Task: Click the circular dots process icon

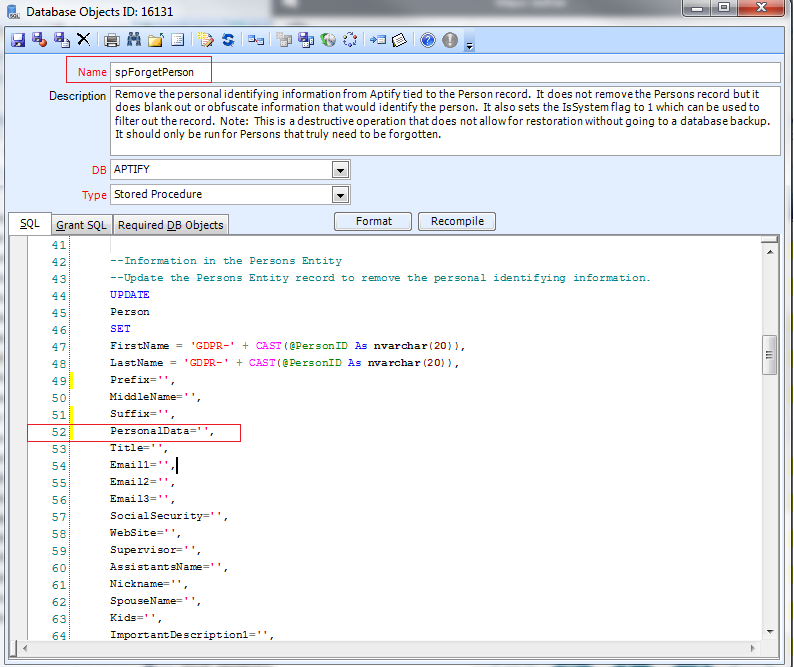Action: click(350, 40)
